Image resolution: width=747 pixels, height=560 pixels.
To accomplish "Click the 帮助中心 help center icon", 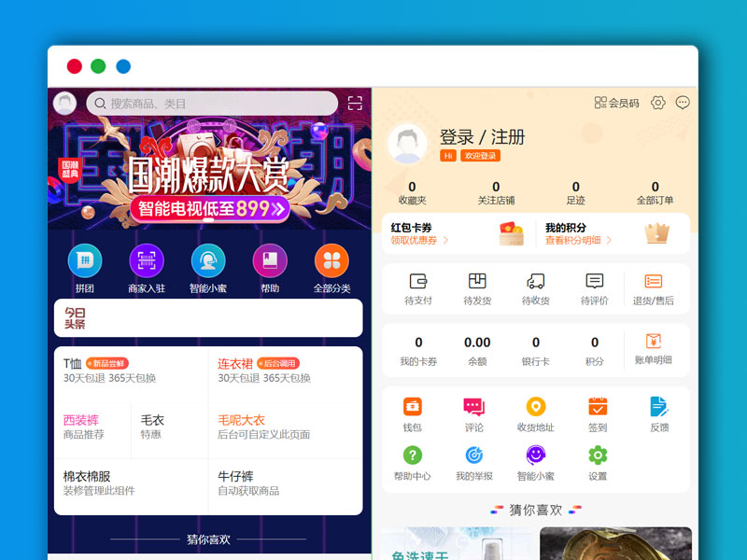I will [x=412, y=457].
